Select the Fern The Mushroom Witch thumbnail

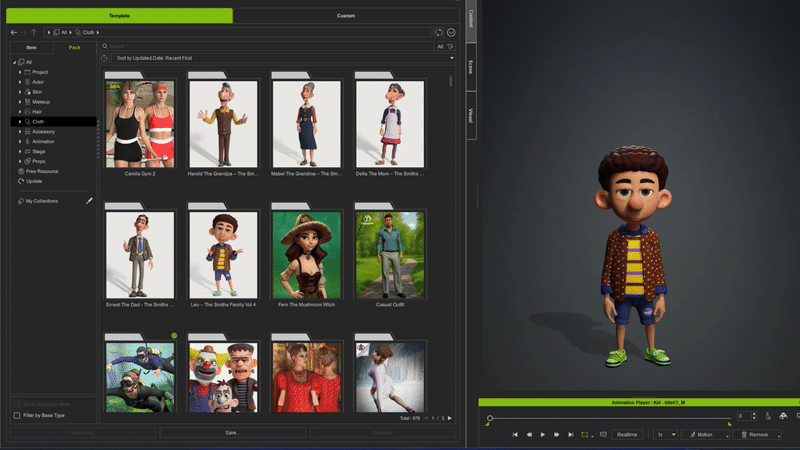coord(307,256)
